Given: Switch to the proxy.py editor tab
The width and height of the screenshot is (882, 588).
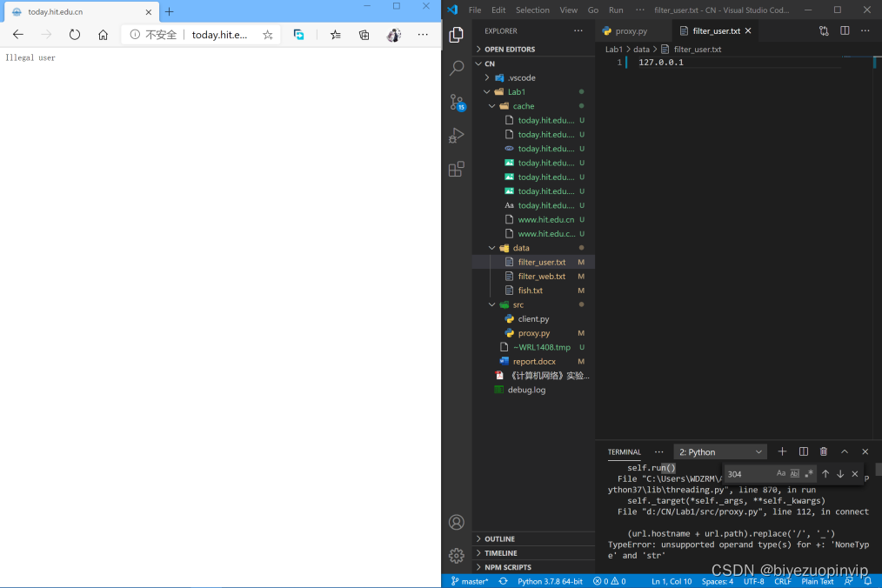Looking at the screenshot, I should [633, 31].
